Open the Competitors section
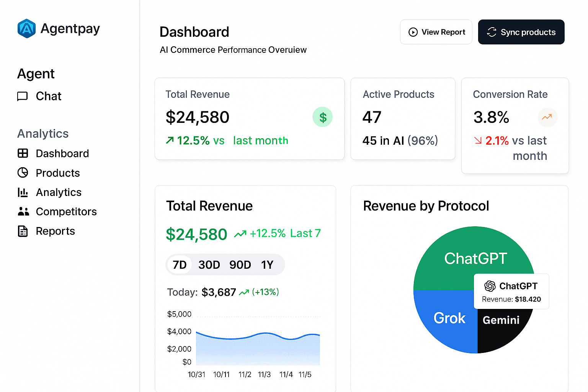The width and height of the screenshot is (588, 392). click(x=57, y=212)
